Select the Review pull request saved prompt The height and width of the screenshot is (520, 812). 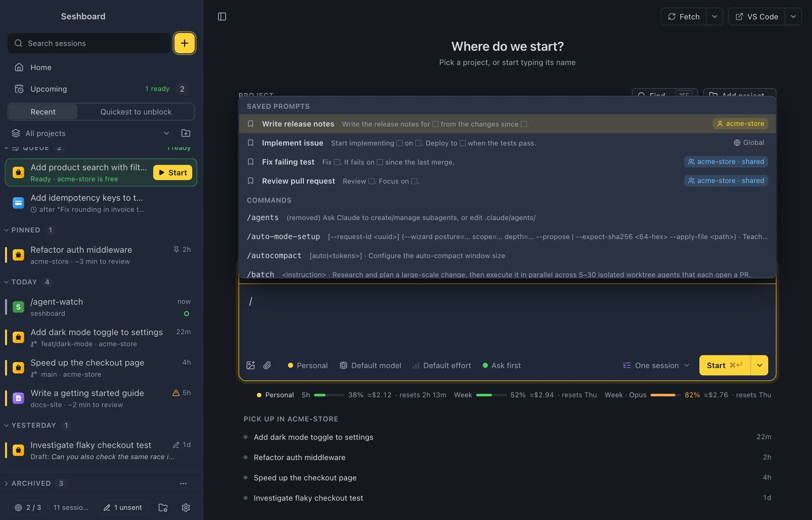tap(507, 181)
